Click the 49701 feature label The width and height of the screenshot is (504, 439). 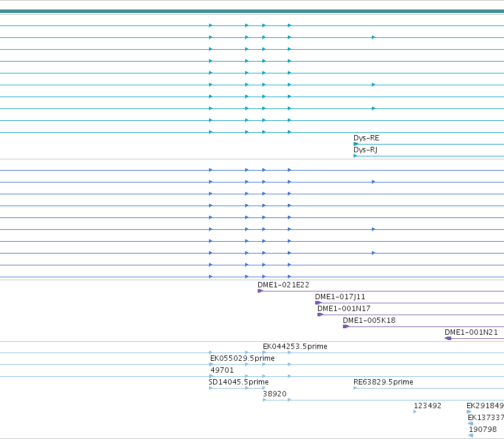(x=221, y=370)
